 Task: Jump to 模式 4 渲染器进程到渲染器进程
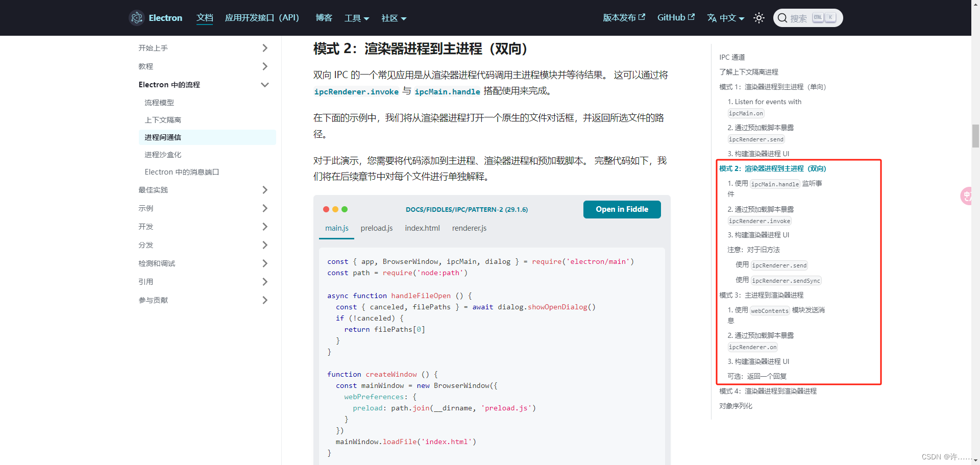click(x=768, y=391)
